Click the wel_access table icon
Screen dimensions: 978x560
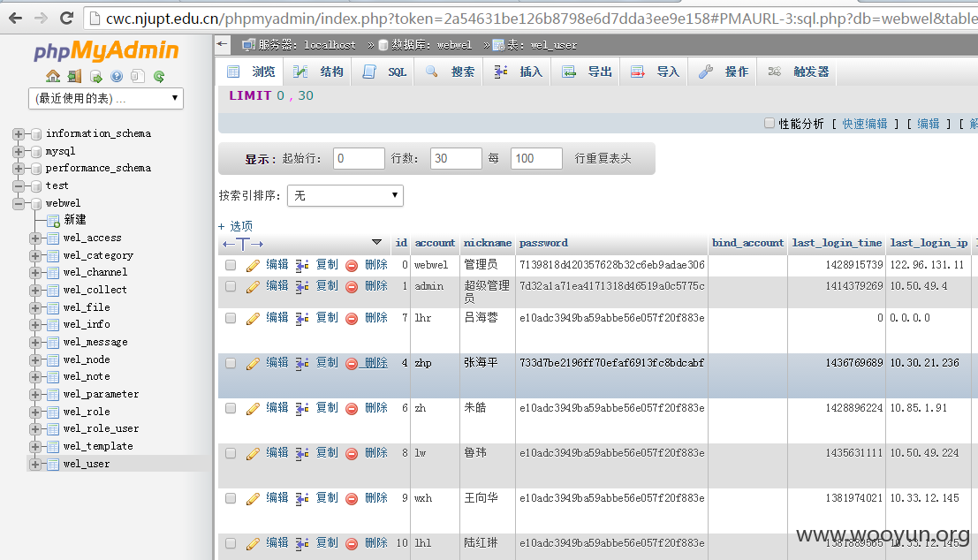[53, 238]
